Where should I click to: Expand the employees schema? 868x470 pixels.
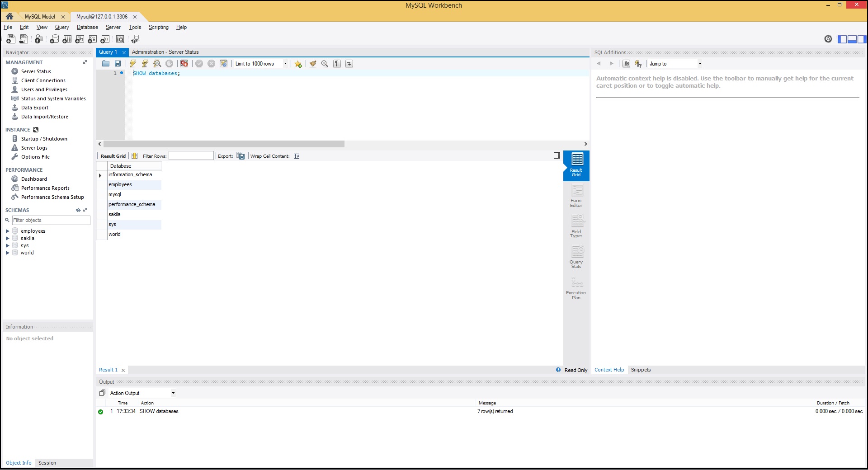click(7, 231)
